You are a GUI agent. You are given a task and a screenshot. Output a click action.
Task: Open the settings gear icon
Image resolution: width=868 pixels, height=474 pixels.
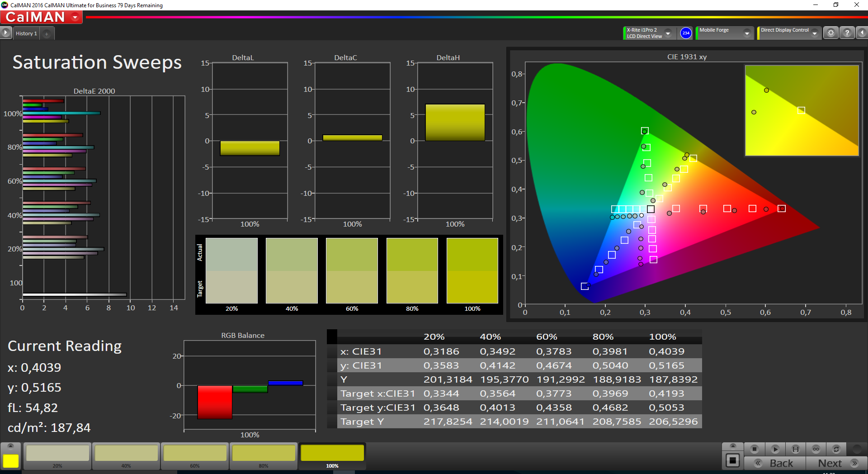coord(831,33)
